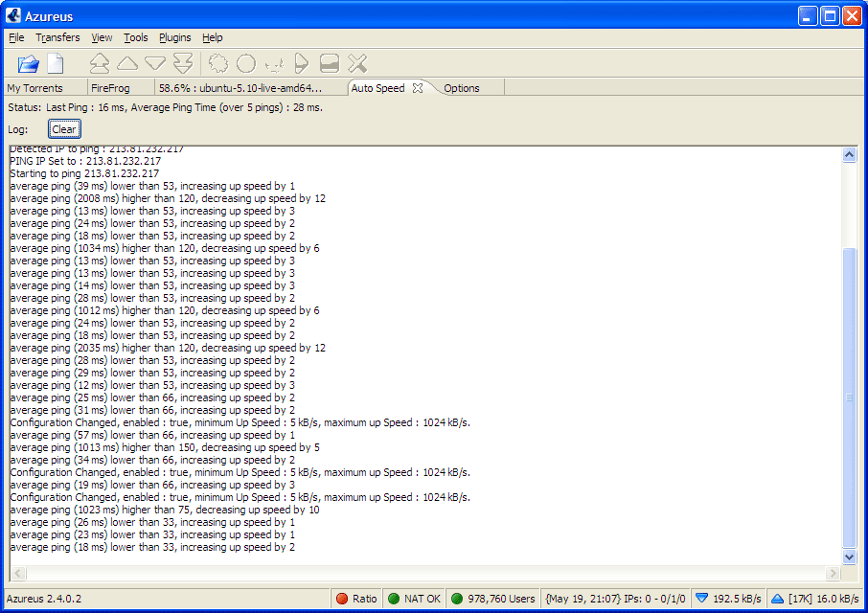The width and height of the screenshot is (868, 613).
Task: Click the 192.5 kB/s download speed value
Action: click(x=737, y=599)
